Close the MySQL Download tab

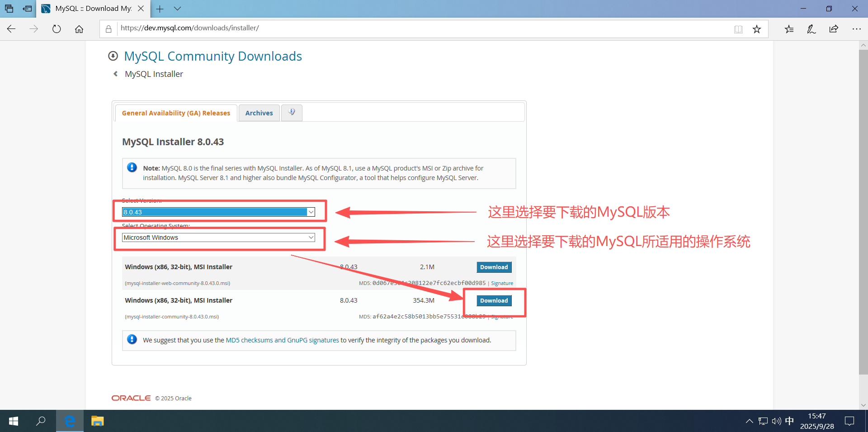coord(141,9)
